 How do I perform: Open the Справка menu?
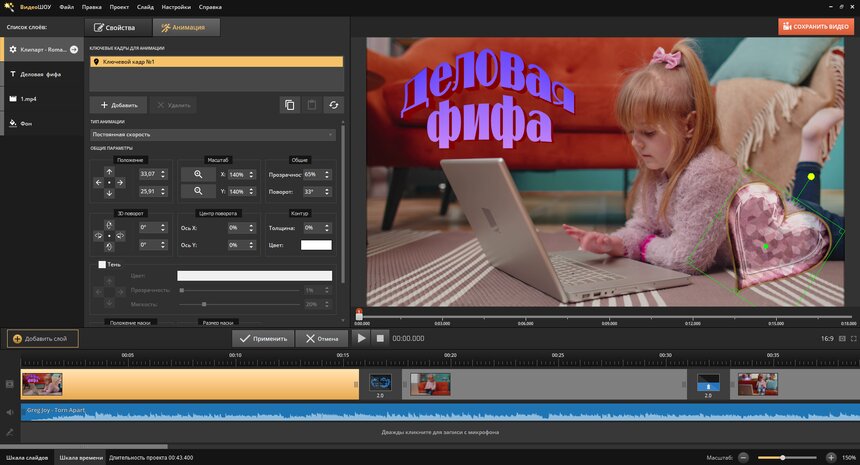(210, 7)
